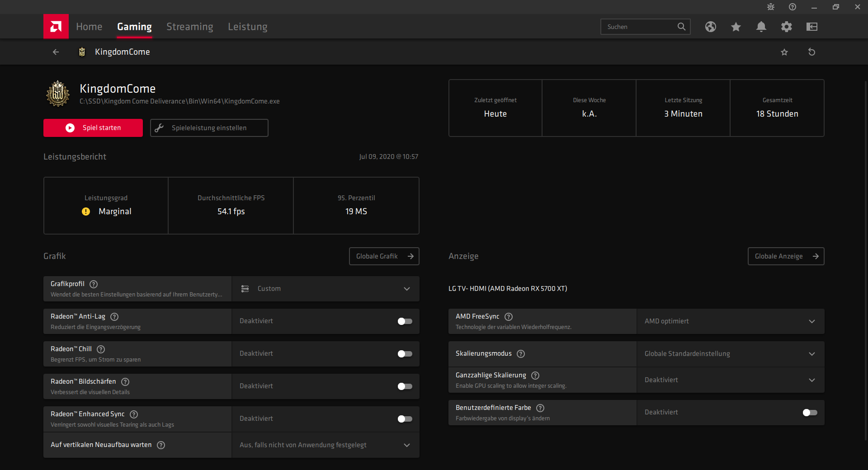
Task: Click help icon next to Skalierungsmodus
Action: click(x=521, y=354)
